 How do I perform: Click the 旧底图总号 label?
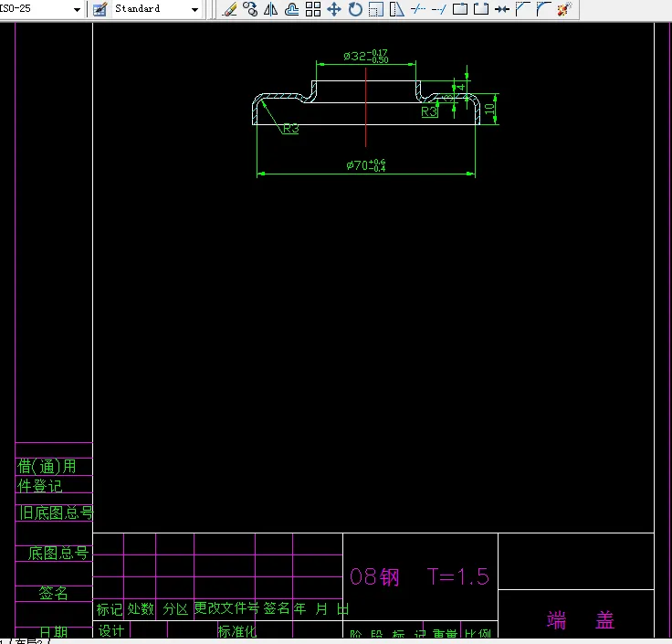56,512
